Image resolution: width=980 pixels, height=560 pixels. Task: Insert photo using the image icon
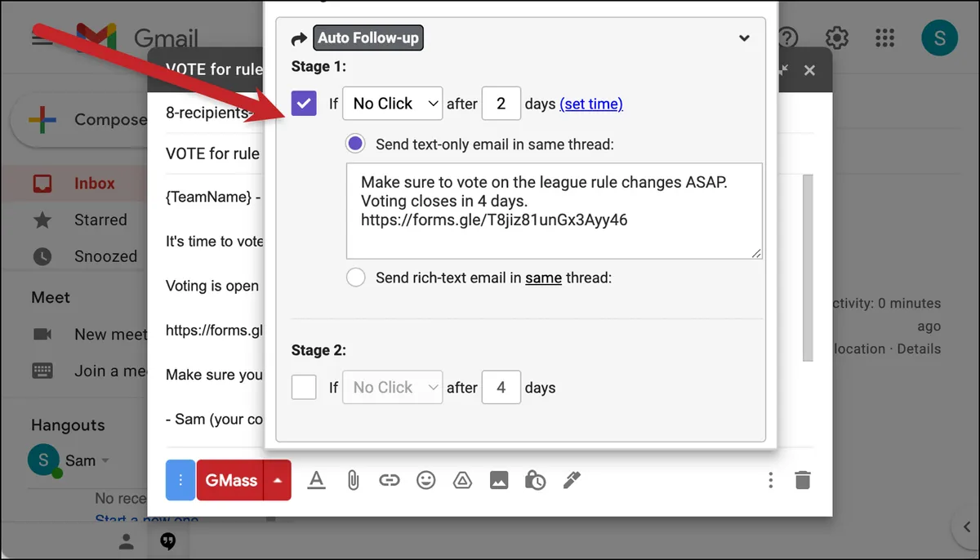pyautogui.click(x=499, y=480)
